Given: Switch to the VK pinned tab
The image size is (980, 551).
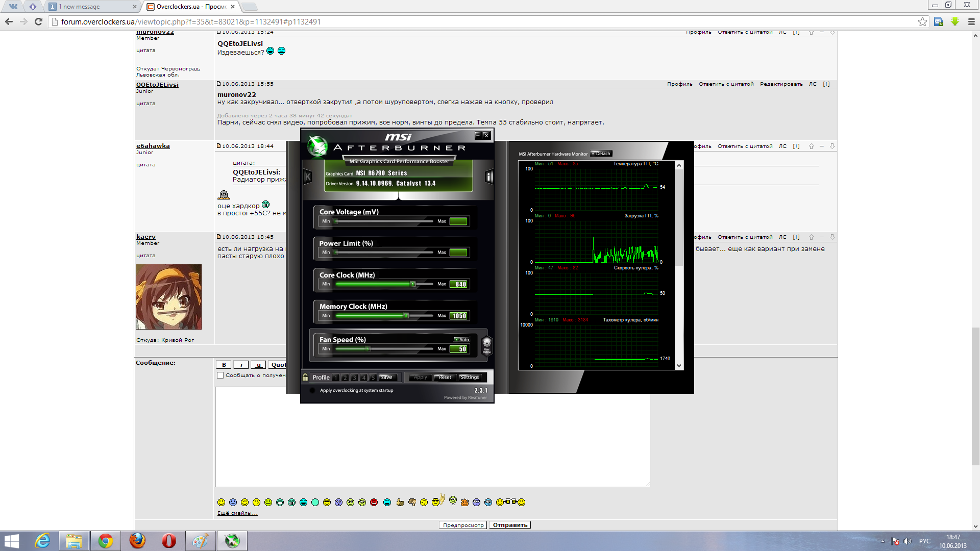Looking at the screenshot, I should pos(13,7).
